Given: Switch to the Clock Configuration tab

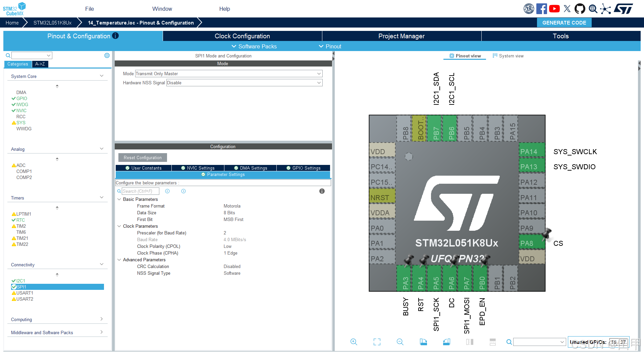Looking at the screenshot, I should click(x=242, y=36).
